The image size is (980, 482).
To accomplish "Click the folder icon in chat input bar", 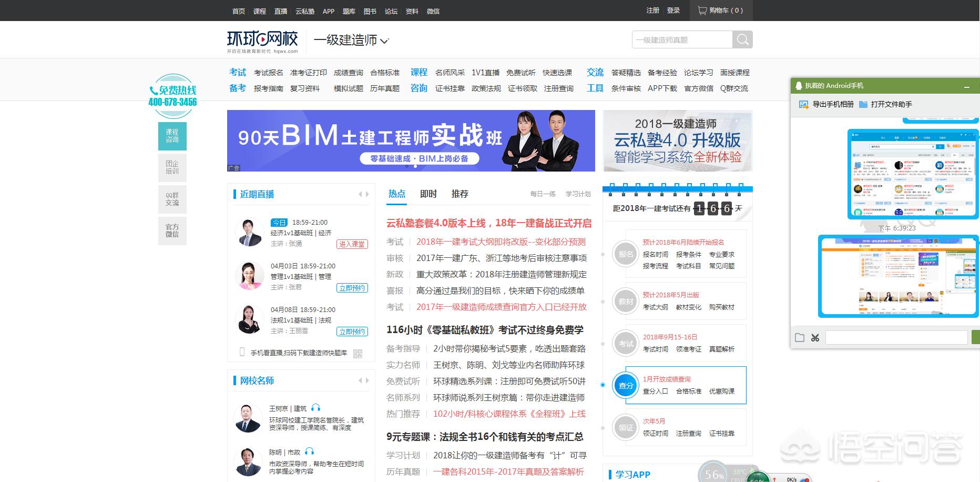I will tap(800, 338).
